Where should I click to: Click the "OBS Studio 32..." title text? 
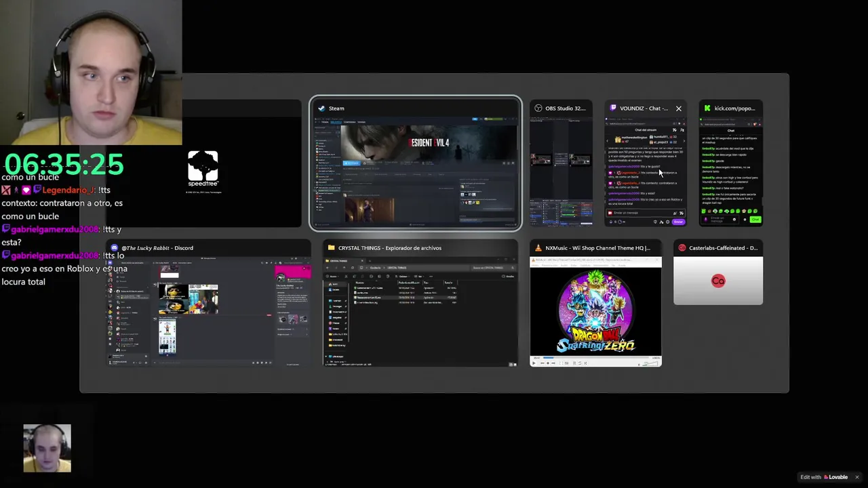(x=565, y=108)
